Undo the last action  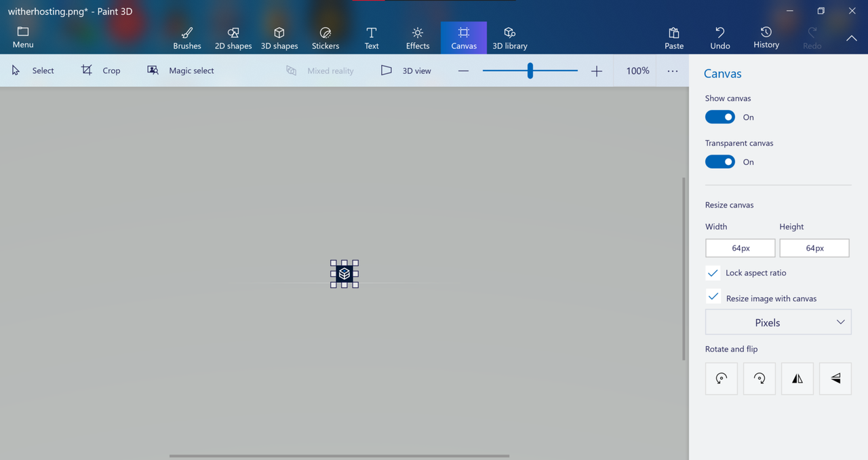click(x=720, y=38)
